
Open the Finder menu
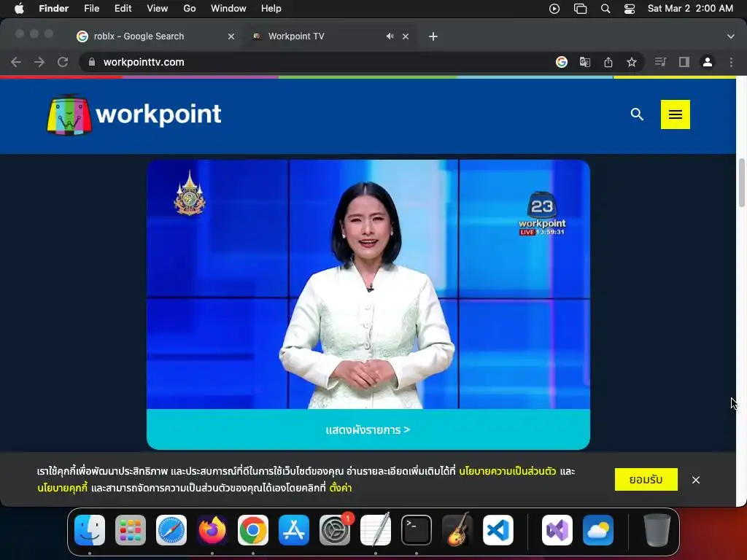coord(53,9)
